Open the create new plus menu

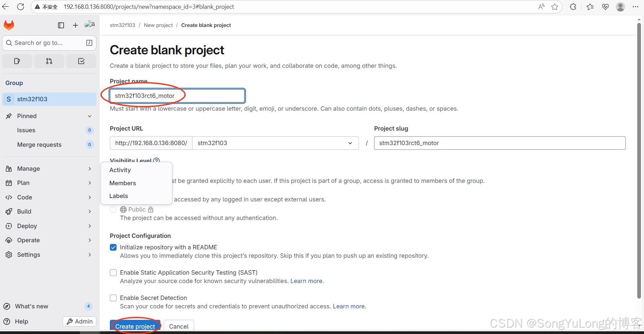75,25
